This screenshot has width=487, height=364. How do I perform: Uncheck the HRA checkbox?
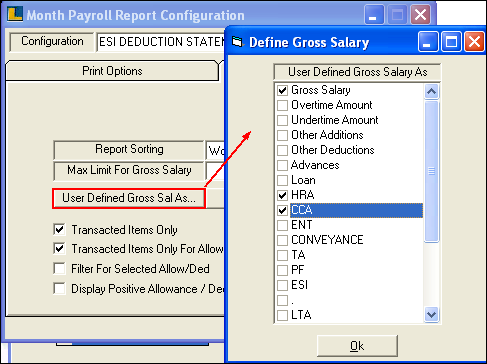click(x=282, y=195)
